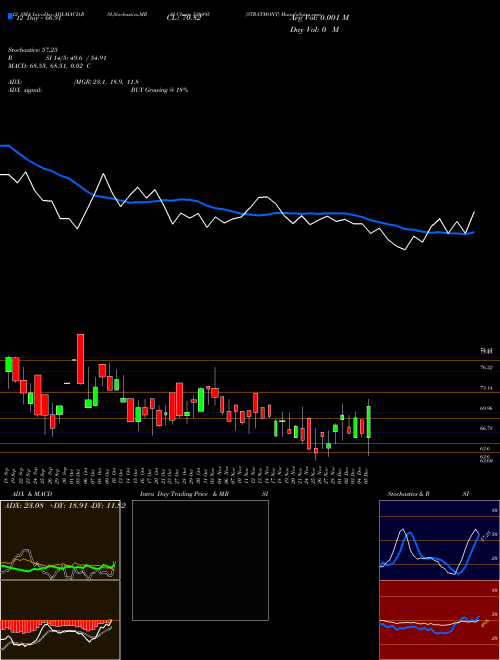Image resolution: width=500 pixels, height=660 pixels.
Task: Click the 'Stochastics: 57.23' readout
Action: point(32,50)
